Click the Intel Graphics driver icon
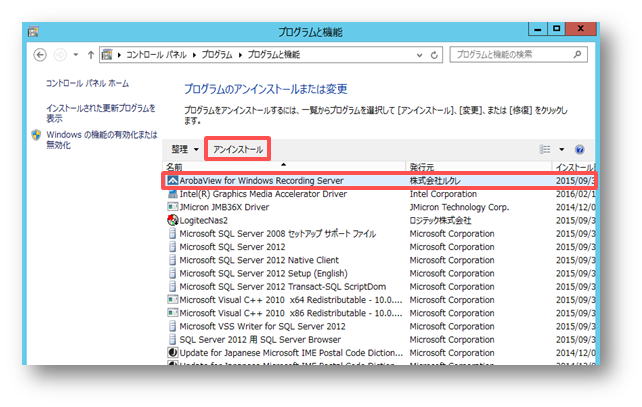Viewport: 642px width, 407px height. tap(172, 194)
